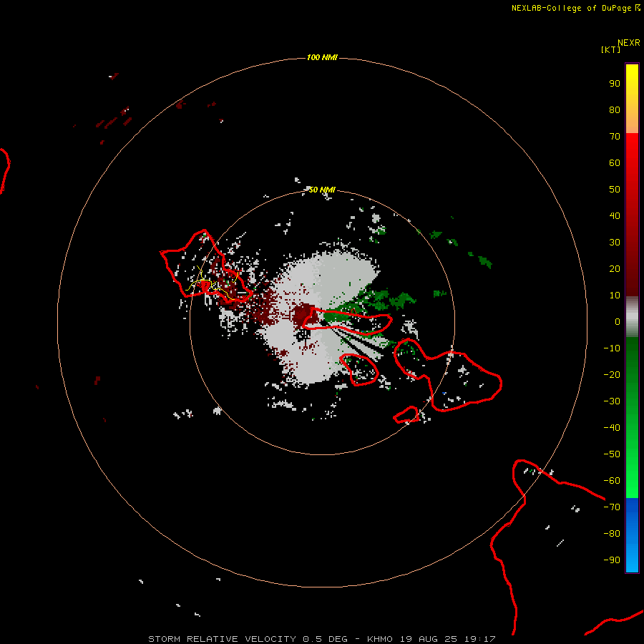Viewport: 644px width, 644px height.
Task: Click the KT units label above color scale
Action: [611, 49]
